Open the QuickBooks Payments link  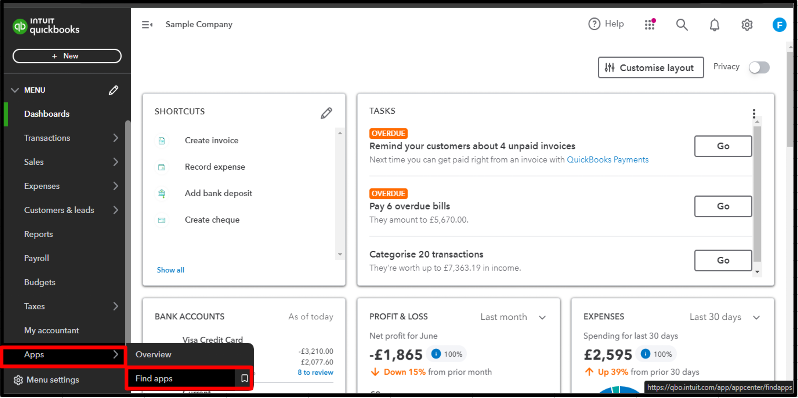(608, 159)
